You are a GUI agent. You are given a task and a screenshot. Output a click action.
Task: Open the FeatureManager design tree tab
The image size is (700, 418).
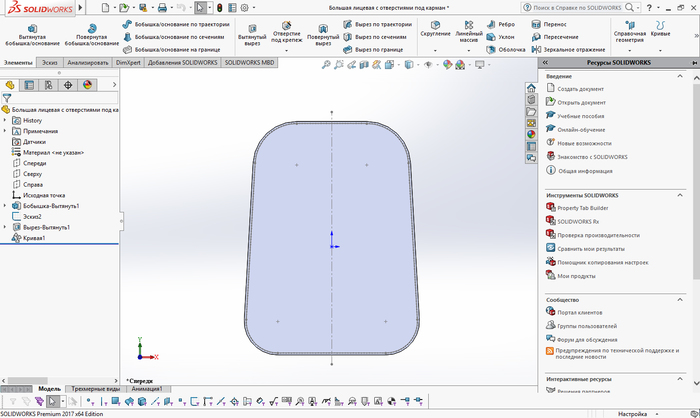pos(10,85)
